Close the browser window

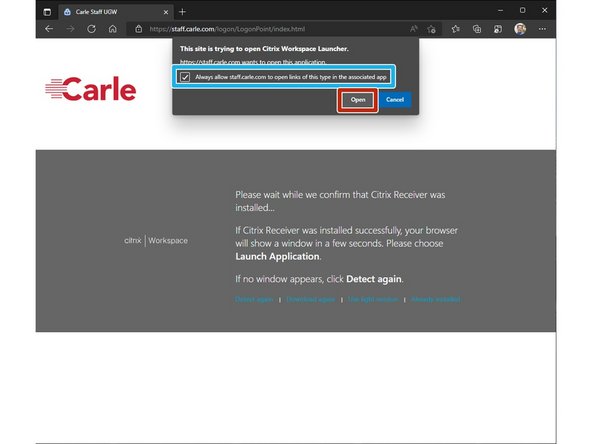click(544, 11)
